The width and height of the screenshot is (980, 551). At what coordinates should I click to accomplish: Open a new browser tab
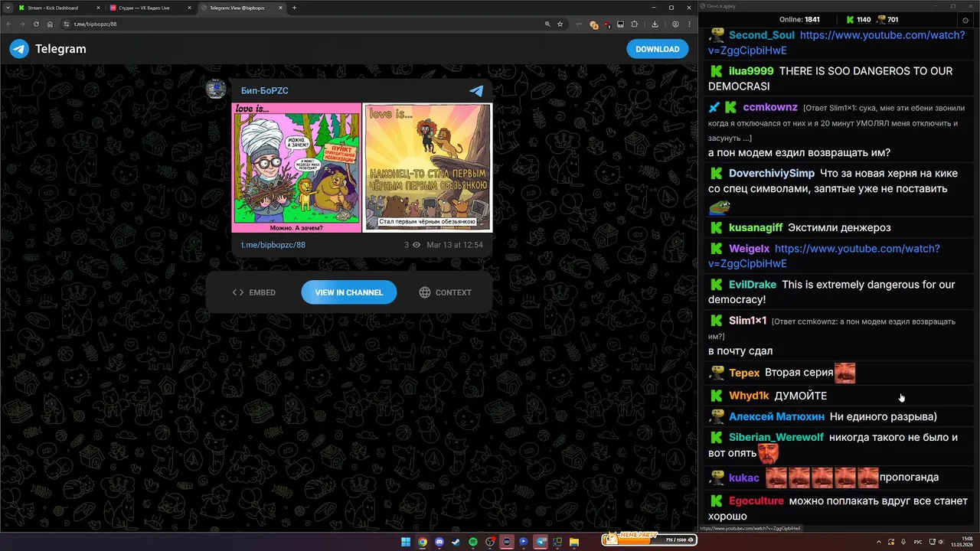click(x=295, y=8)
